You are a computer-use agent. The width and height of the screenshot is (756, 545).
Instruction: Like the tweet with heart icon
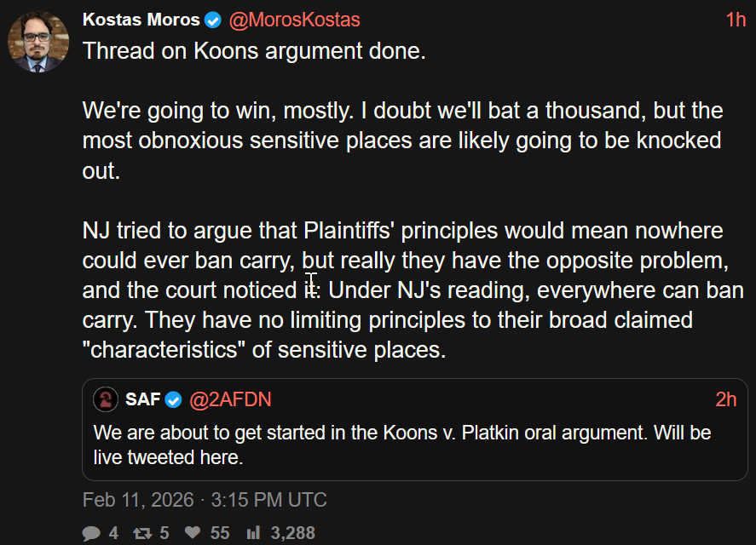(193, 533)
